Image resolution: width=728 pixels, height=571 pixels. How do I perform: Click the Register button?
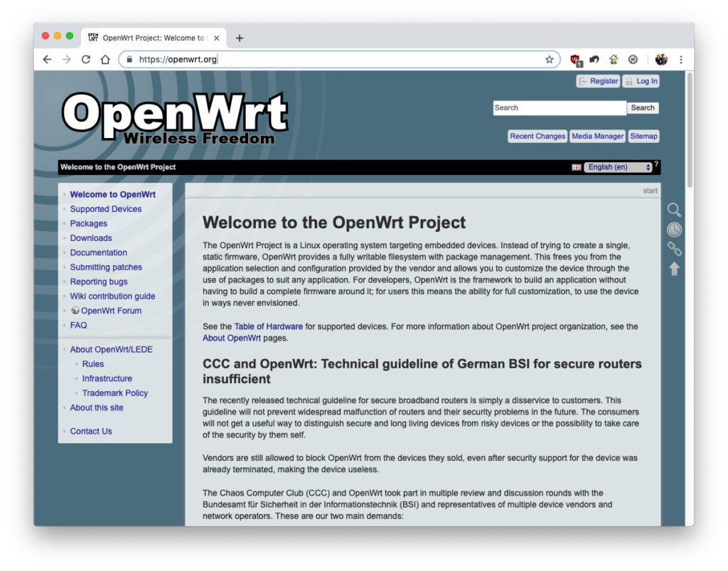[x=598, y=81]
